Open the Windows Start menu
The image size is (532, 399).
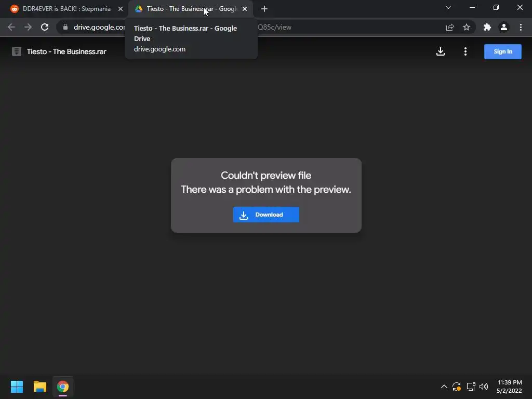coord(17,387)
